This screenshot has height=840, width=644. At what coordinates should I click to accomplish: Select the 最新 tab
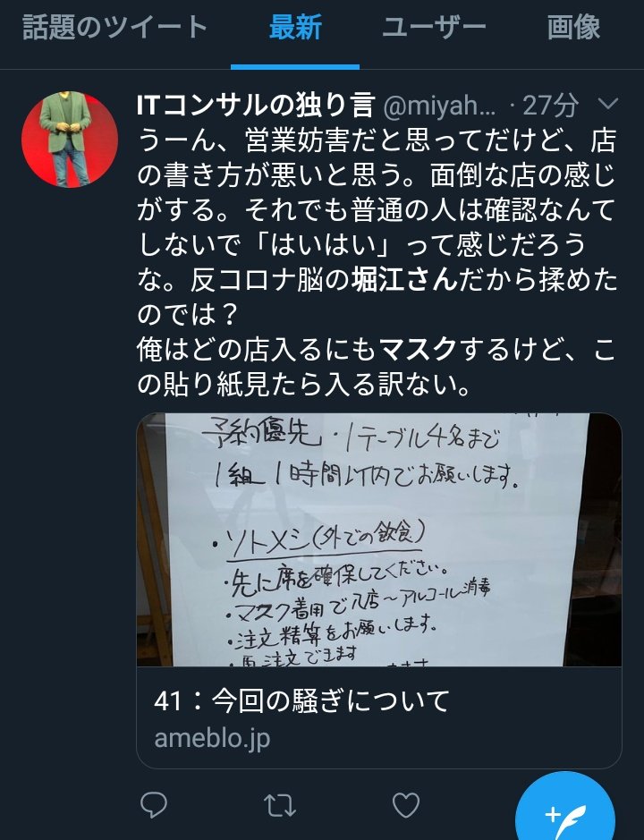point(295,28)
